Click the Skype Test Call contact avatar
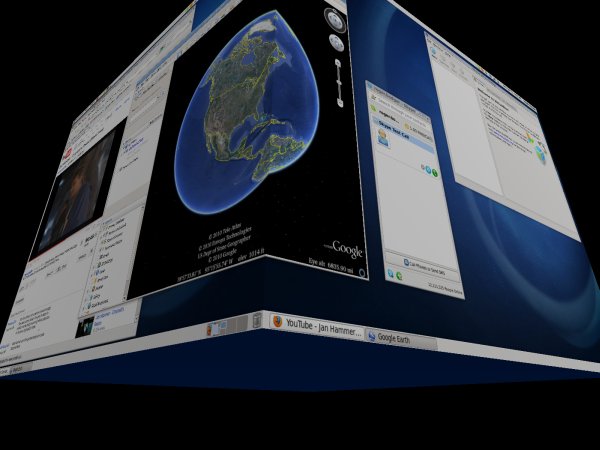 click(x=382, y=137)
